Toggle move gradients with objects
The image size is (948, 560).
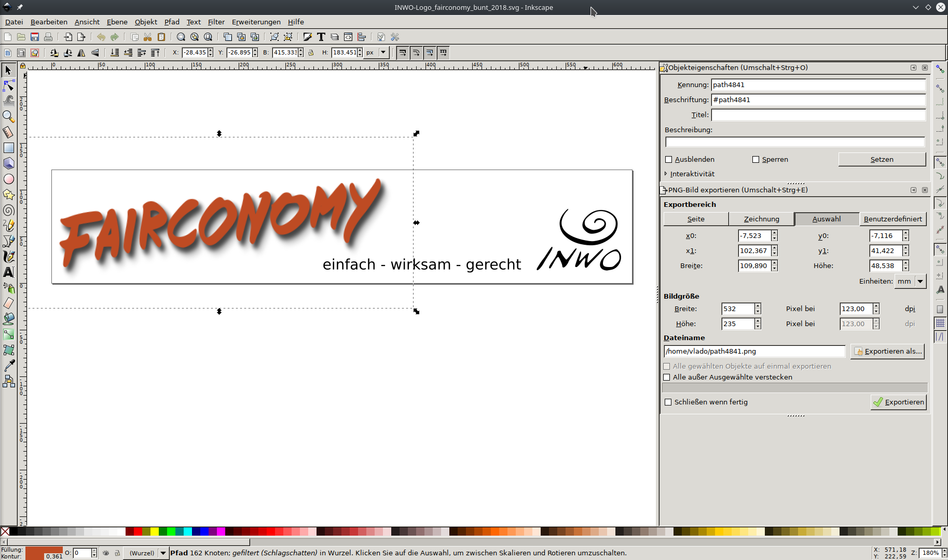coord(430,52)
